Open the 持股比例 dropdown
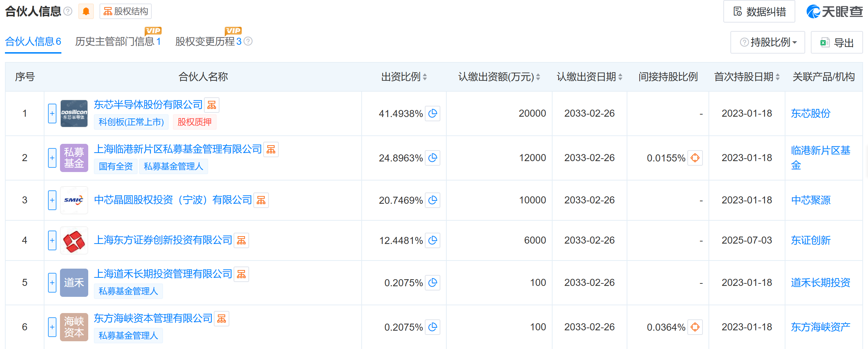Viewport: 868px width, 349px height. coord(767,42)
